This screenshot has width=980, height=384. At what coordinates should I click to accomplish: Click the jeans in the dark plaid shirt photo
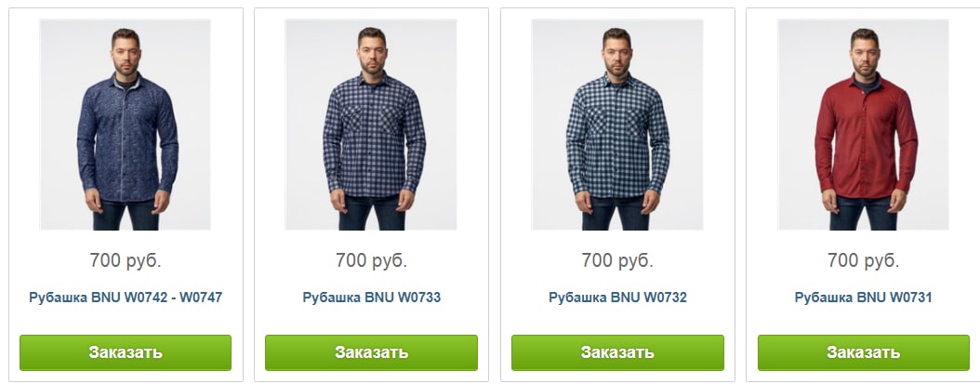[371, 214]
